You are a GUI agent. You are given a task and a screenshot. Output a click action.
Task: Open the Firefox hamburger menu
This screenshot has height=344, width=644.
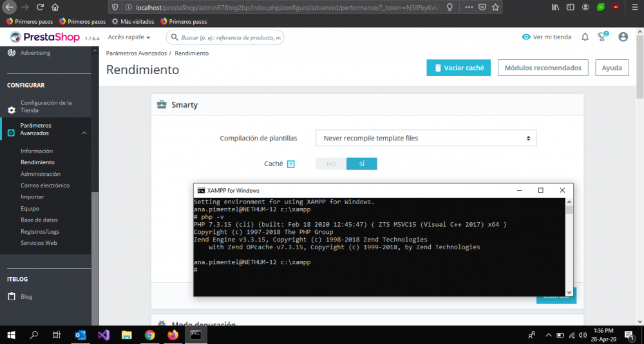(634, 7)
